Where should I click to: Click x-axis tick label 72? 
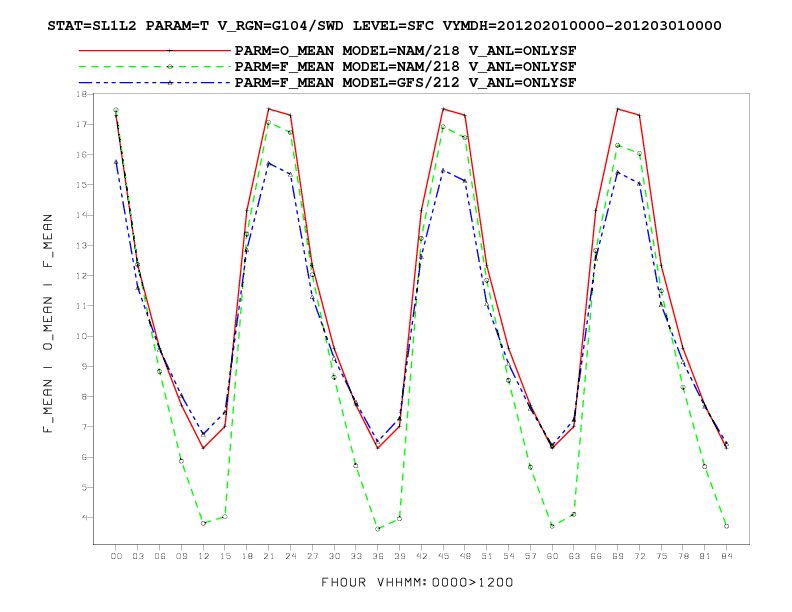point(639,556)
